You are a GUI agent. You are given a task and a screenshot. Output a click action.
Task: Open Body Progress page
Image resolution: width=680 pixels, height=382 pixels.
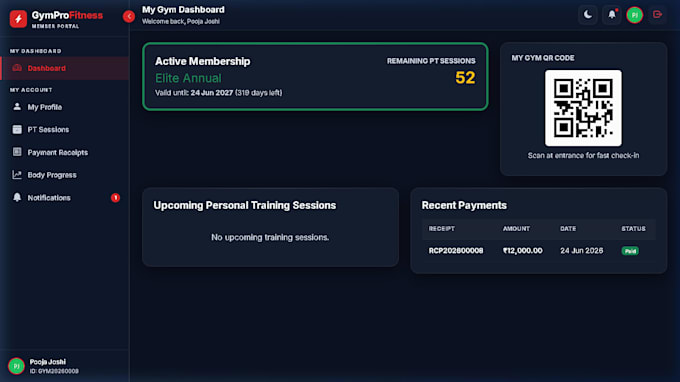(x=65, y=175)
